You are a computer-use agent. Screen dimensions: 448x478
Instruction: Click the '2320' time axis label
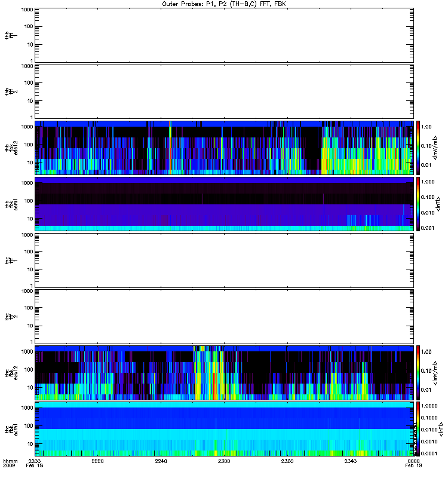tap(287, 461)
